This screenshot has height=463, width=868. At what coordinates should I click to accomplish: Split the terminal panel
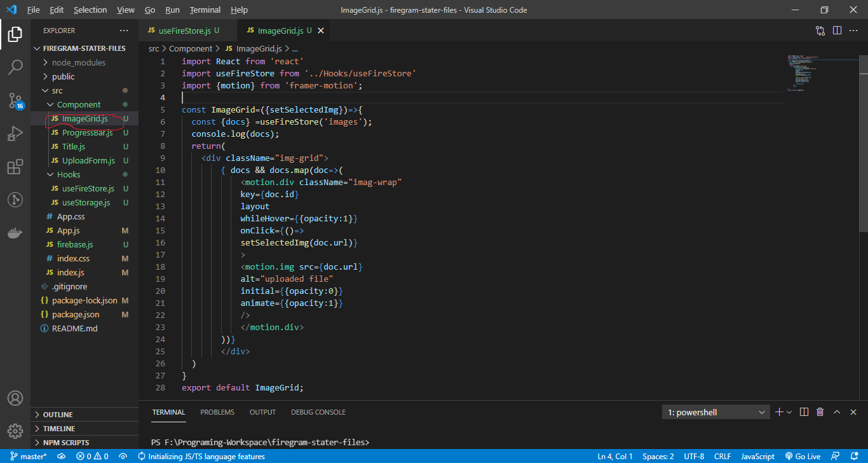(804, 412)
